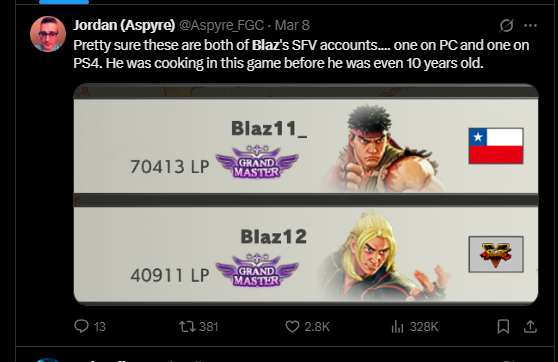558x362 pixels.
Task: Click the 70413 LP Grand Master badge
Action: (x=257, y=162)
